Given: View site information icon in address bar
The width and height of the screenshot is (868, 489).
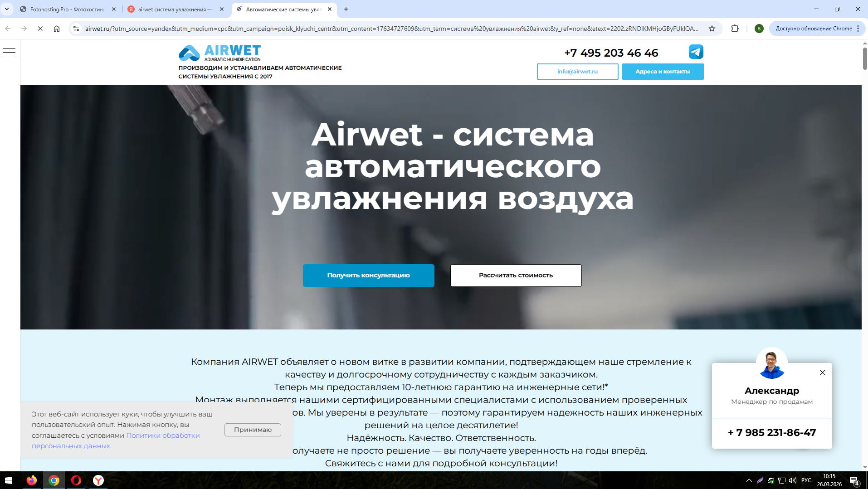Looking at the screenshot, I should (x=76, y=29).
